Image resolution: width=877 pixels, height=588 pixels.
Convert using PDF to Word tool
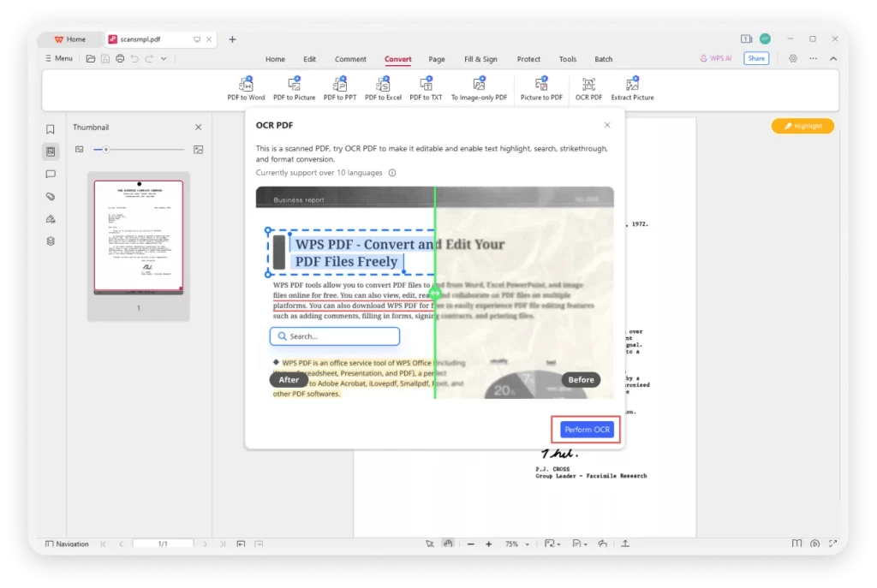coord(246,89)
